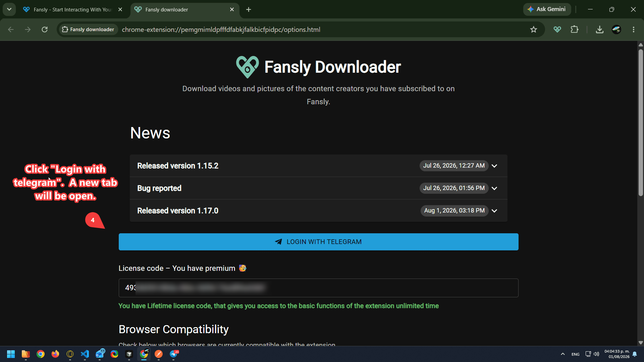
Task: Open the Chrome profile avatar
Action: [616, 29]
